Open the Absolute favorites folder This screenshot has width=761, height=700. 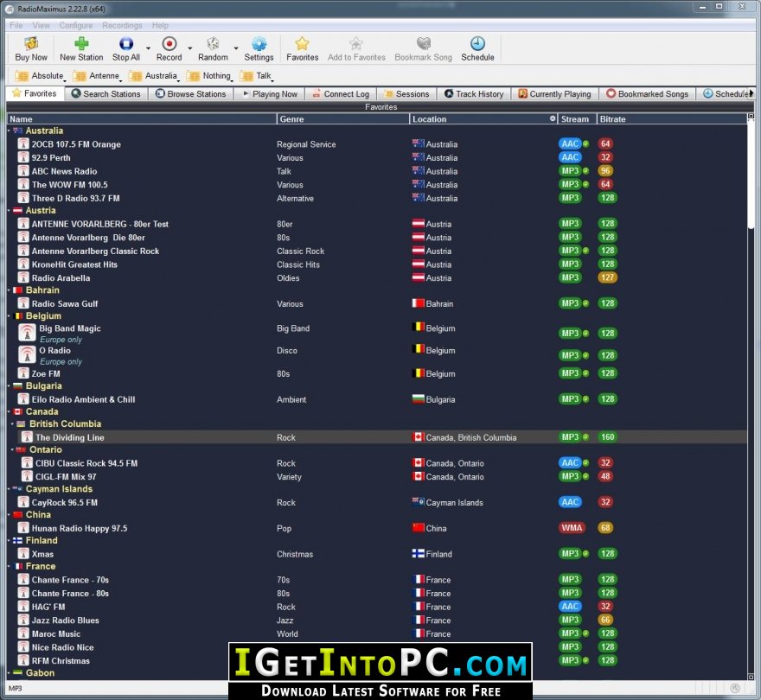[40, 76]
